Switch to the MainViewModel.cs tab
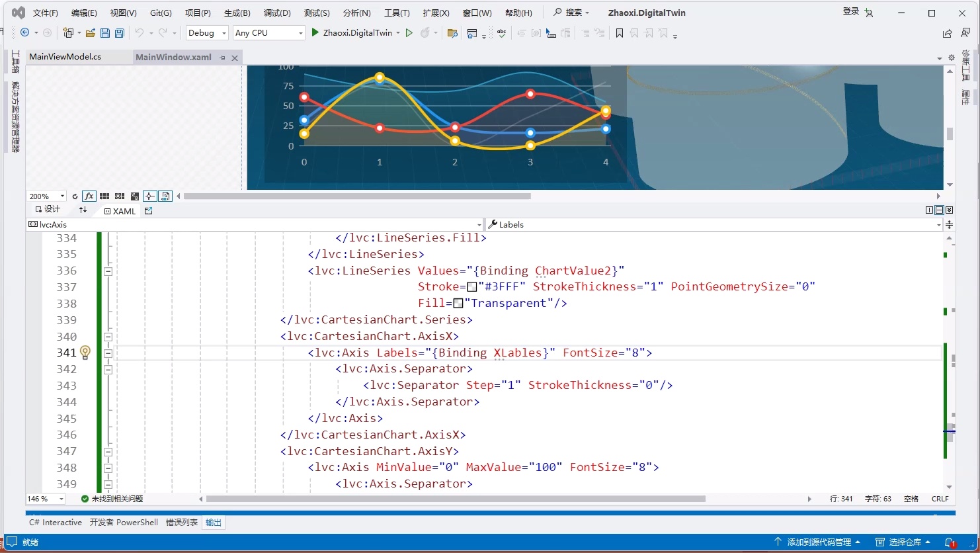Image resolution: width=980 pixels, height=553 pixels. [65, 57]
